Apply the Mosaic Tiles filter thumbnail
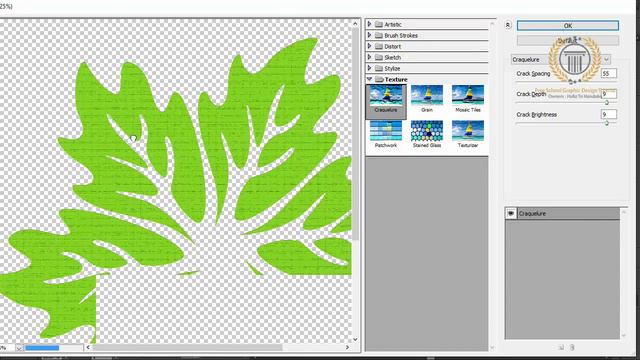Viewport: 640px width, 360px height. click(x=468, y=99)
